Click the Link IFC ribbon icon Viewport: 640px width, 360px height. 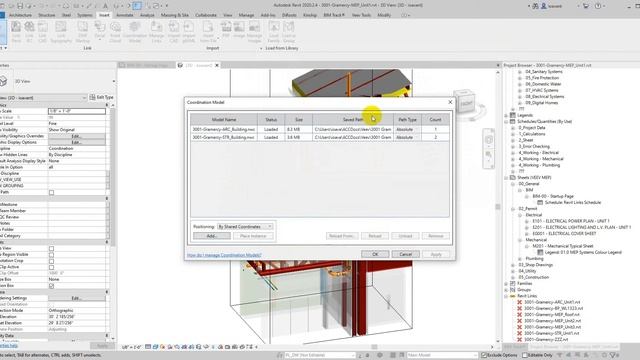(x=29, y=31)
